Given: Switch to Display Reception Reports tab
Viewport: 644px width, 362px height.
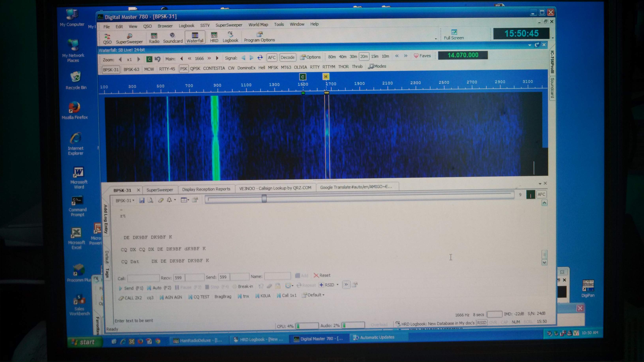Looking at the screenshot, I should (x=206, y=189).
